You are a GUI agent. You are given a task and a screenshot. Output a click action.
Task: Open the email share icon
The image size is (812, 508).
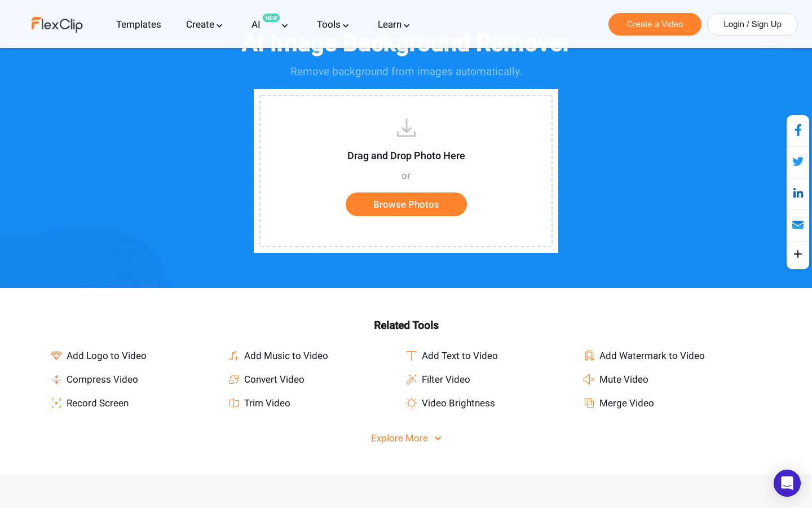(798, 225)
